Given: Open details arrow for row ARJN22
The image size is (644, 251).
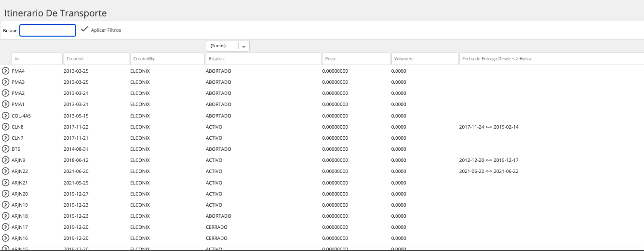Looking at the screenshot, I should [x=6, y=171].
